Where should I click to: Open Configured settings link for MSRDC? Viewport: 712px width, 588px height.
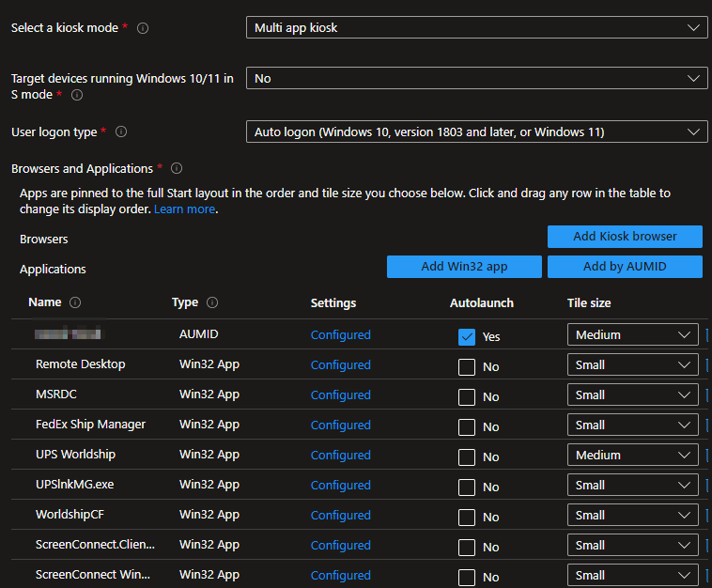[x=340, y=395]
